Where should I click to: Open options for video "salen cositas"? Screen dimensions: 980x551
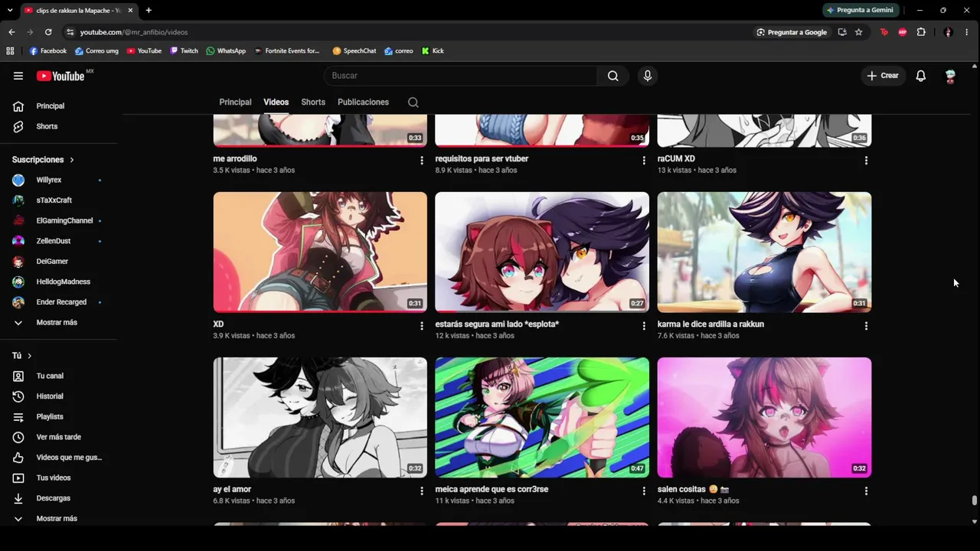point(866,491)
